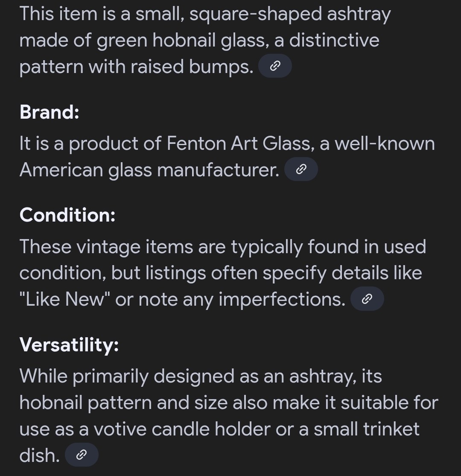Click the "Versatility:" heading

click(x=69, y=345)
